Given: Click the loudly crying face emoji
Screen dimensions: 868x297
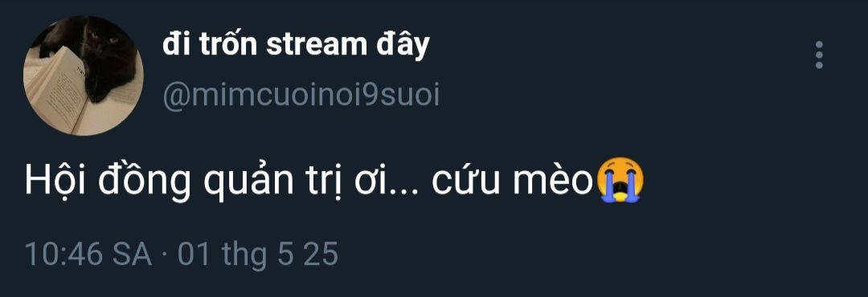Looking at the screenshot, I should pyautogui.click(x=620, y=181).
